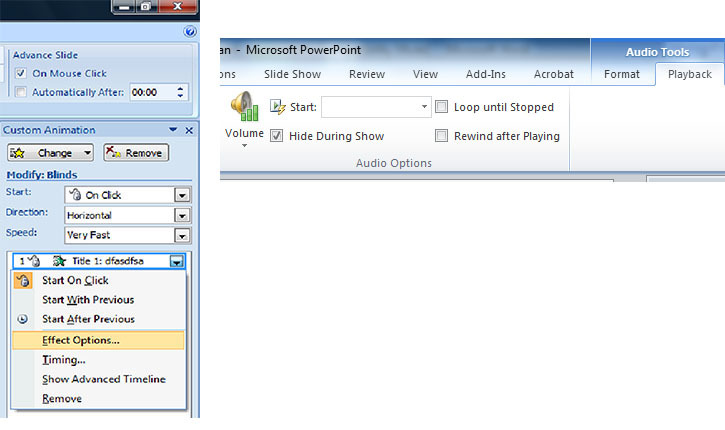The image size is (725, 430).
Task: Click the Audio Tools contextual header
Action: tap(657, 52)
